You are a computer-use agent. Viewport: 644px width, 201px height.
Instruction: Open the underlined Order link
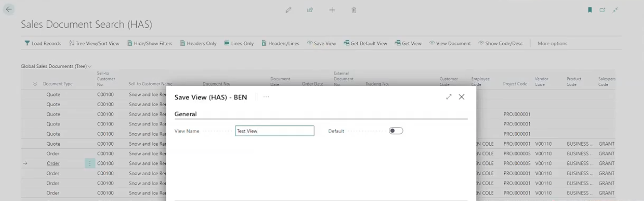[53, 163]
